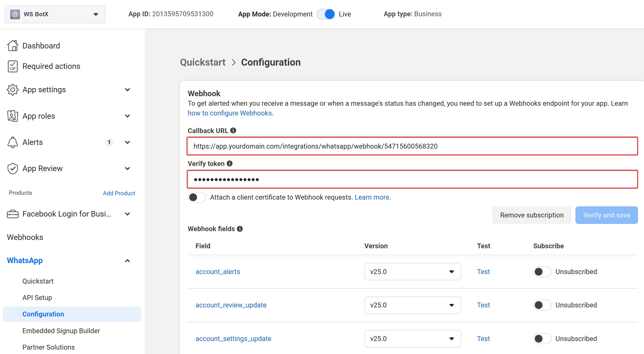This screenshot has height=354, width=644.
Task: Open version dropdown for account_alerts
Action: (x=413, y=272)
